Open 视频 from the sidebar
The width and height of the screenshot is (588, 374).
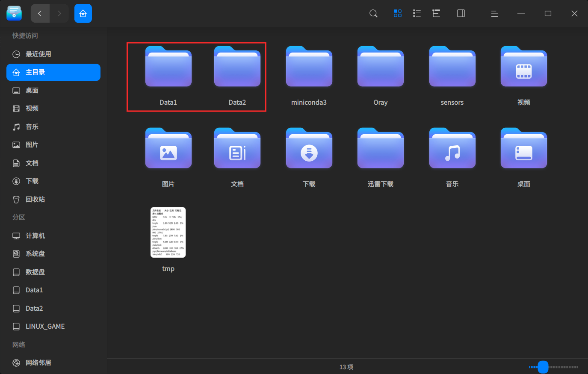point(53,109)
